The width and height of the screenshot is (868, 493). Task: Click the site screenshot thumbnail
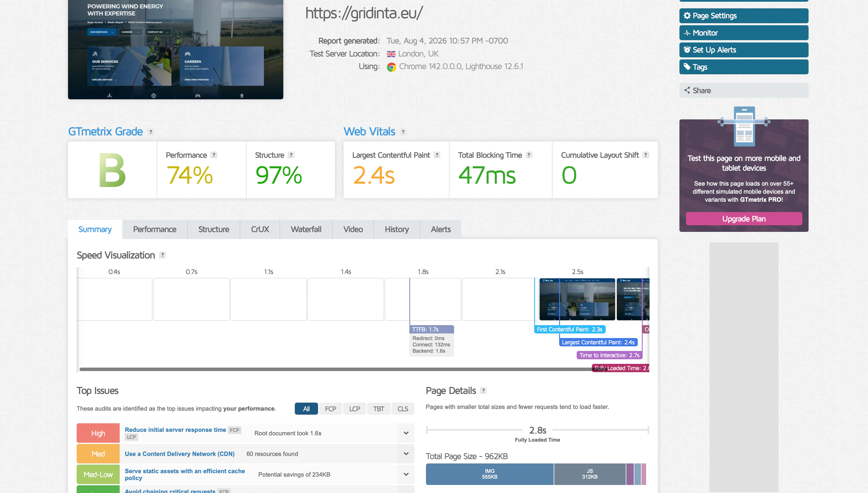[175, 49]
